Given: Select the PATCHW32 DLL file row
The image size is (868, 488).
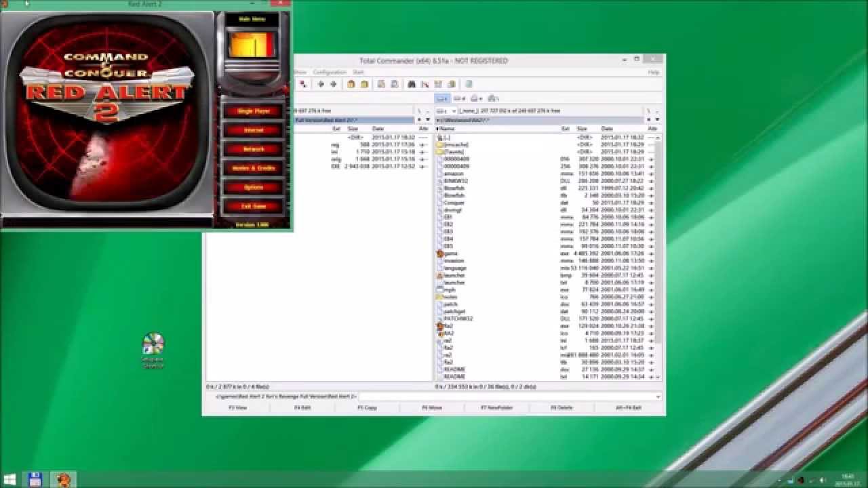Looking at the screenshot, I should tap(547, 319).
